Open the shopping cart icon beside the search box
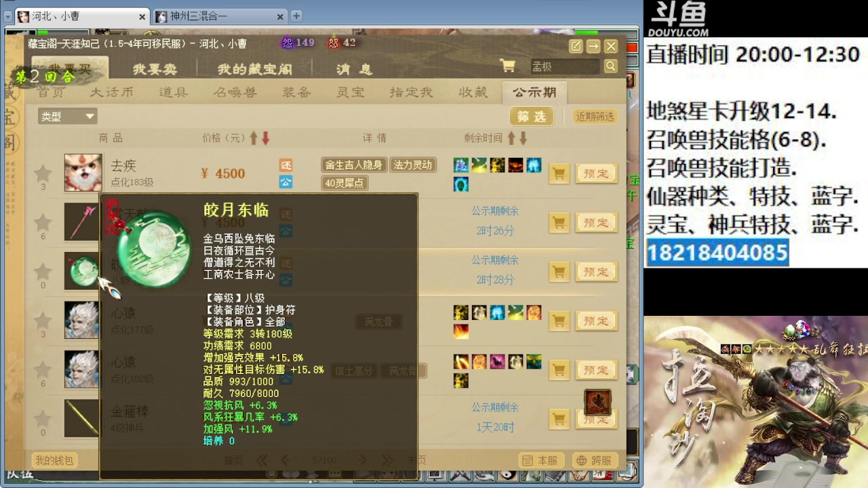868x488 pixels. 507,66
